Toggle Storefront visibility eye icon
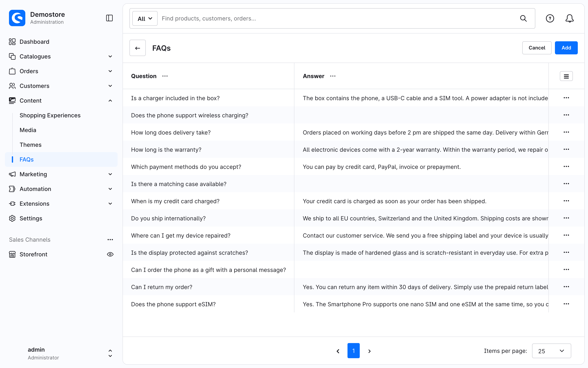 tap(110, 254)
